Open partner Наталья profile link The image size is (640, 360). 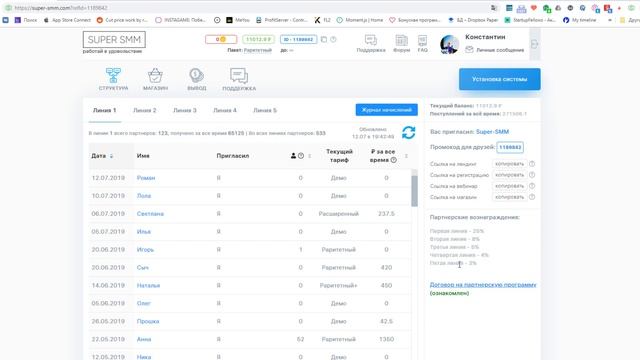coord(148,286)
